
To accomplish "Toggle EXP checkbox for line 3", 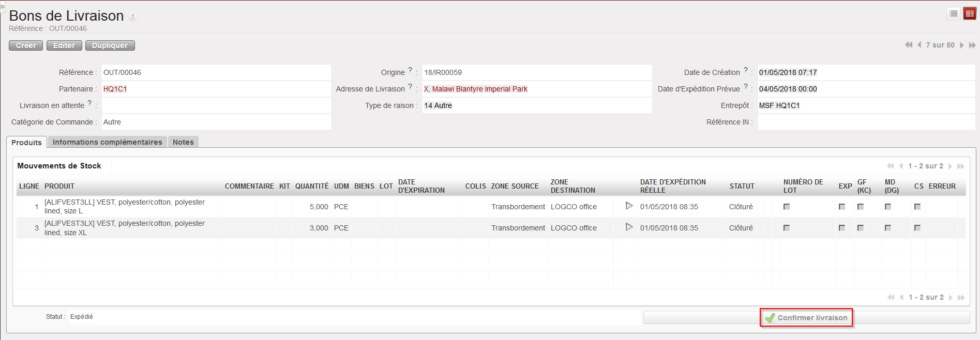I will 842,228.
